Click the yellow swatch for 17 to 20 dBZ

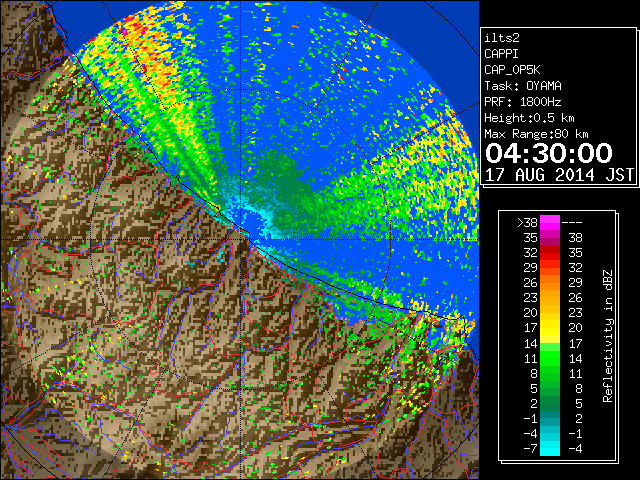pos(550,328)
